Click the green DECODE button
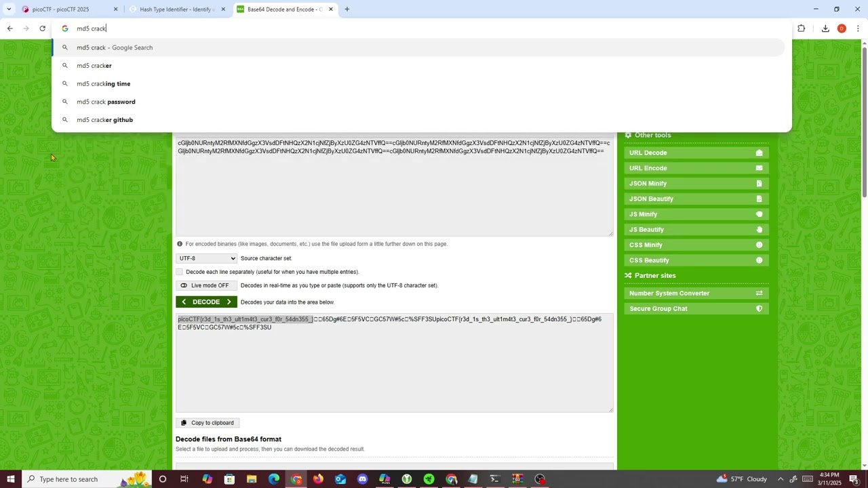868x488 pixels. 206,302
